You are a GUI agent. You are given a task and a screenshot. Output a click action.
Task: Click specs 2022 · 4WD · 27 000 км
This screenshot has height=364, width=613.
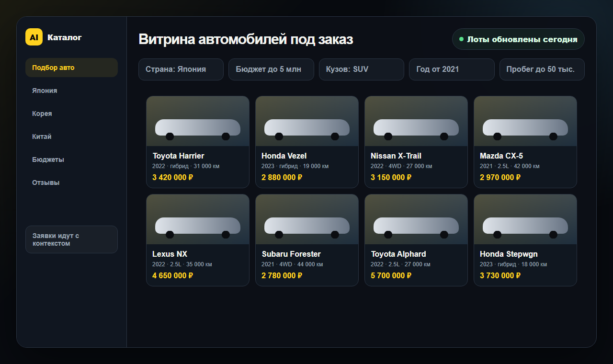tap(401, 166)
